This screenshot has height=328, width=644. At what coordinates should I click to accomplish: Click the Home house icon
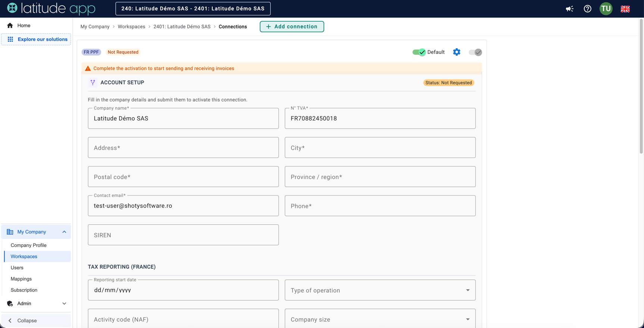pos(10,25)
